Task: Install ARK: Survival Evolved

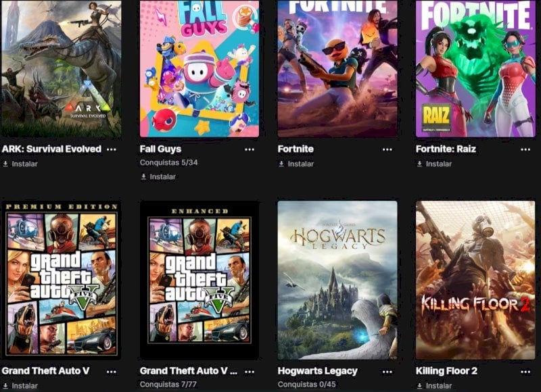Action: 20,164
